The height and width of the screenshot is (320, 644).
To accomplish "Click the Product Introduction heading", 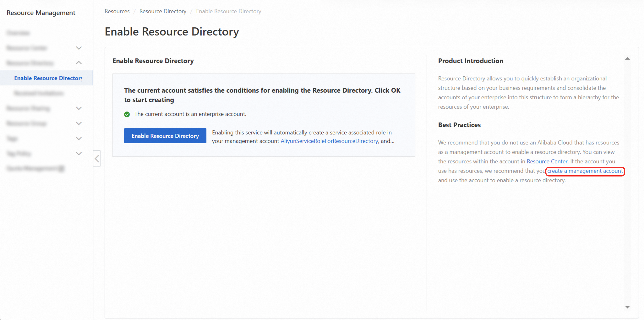I will 470,61.
